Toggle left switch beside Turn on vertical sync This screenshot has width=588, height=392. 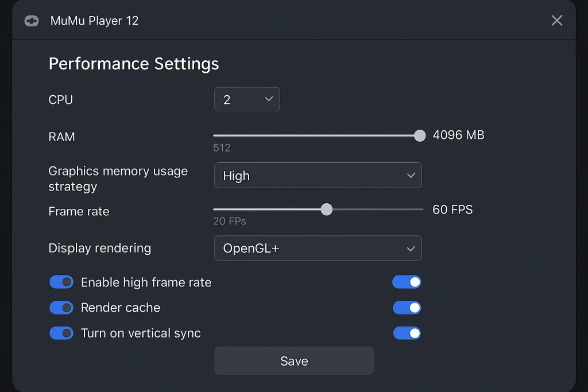point(61,333)
